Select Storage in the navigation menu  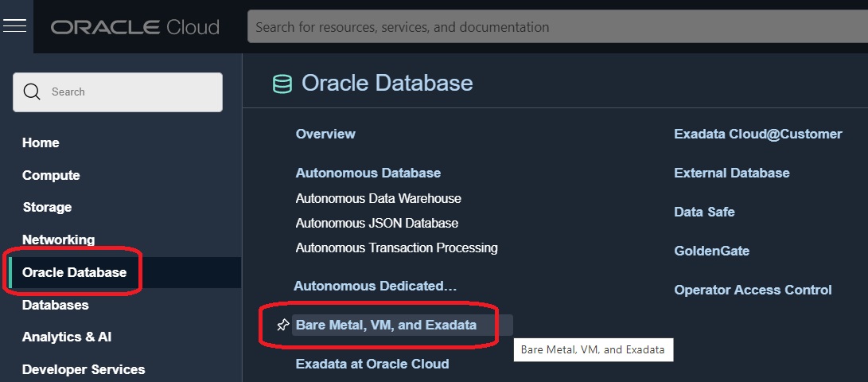tap(47, 208)
